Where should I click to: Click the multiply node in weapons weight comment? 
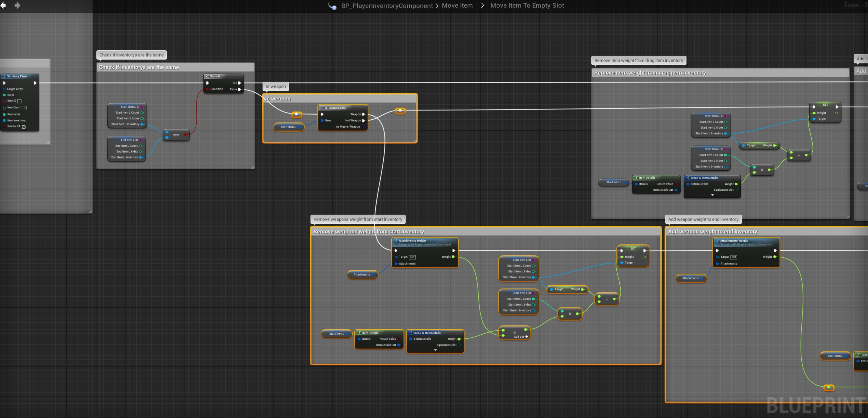[x=570, y=314]
